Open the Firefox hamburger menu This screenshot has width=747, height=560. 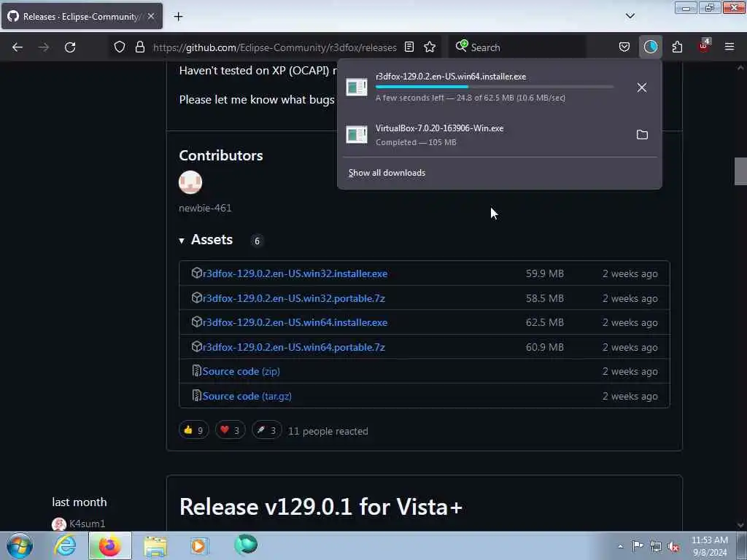[729, 47]
